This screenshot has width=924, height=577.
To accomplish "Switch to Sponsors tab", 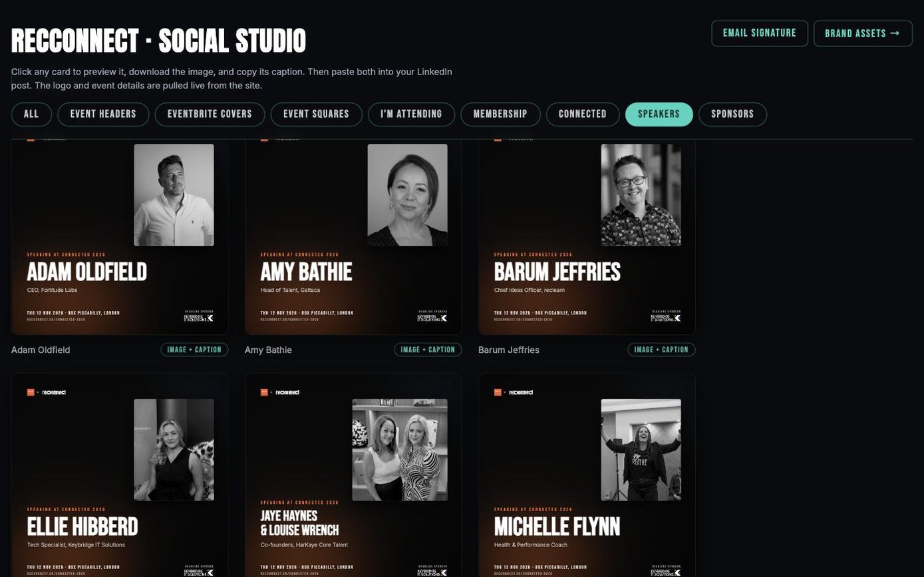I will click(732, 114).
